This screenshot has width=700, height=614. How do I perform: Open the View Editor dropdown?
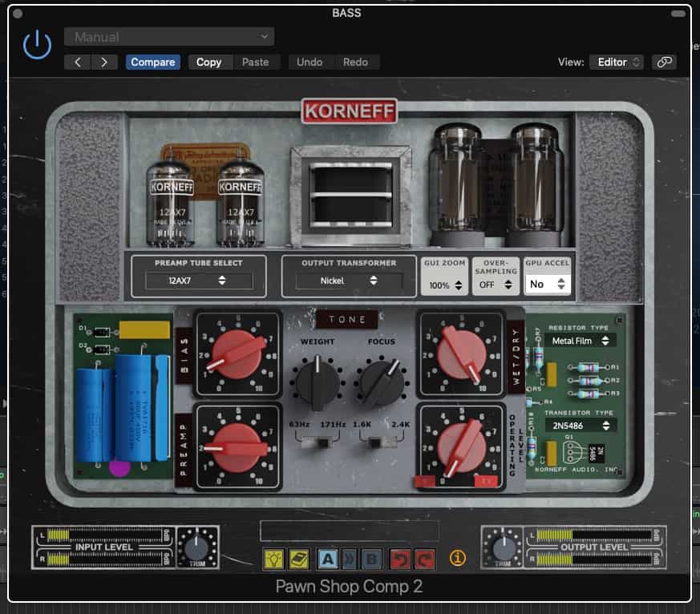(x=617, y=62)
